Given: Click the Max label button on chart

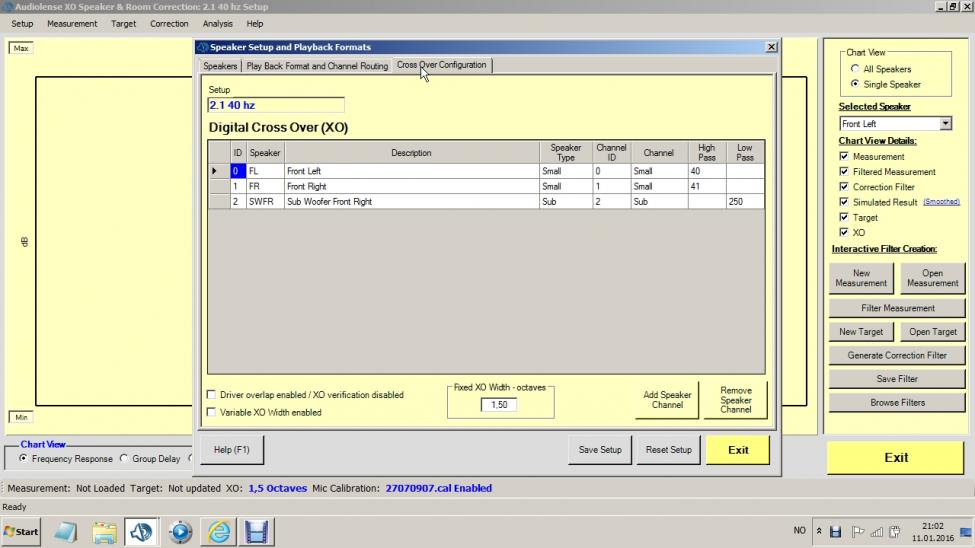Looking at the screenshot, I should coord(21,48).
